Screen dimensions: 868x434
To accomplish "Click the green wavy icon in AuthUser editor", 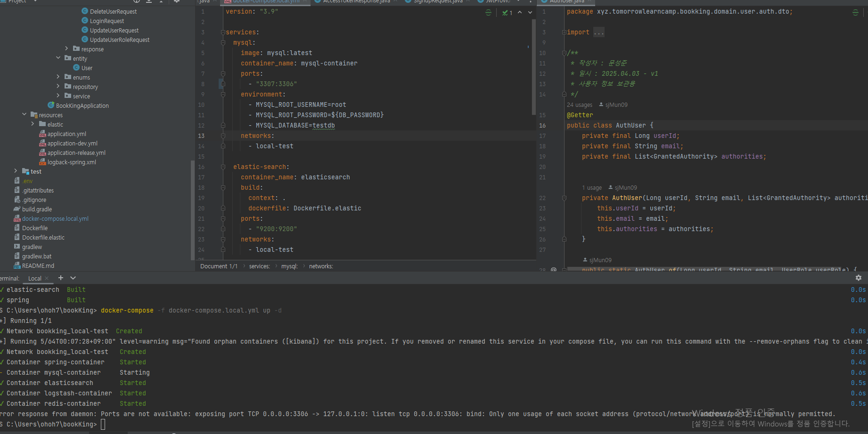I will click(855, 13).
